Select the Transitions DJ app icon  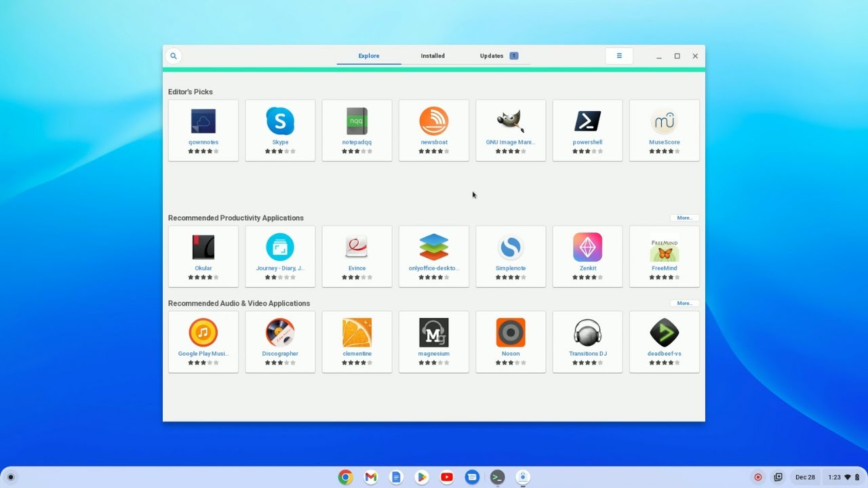click(x=587, y=333)
